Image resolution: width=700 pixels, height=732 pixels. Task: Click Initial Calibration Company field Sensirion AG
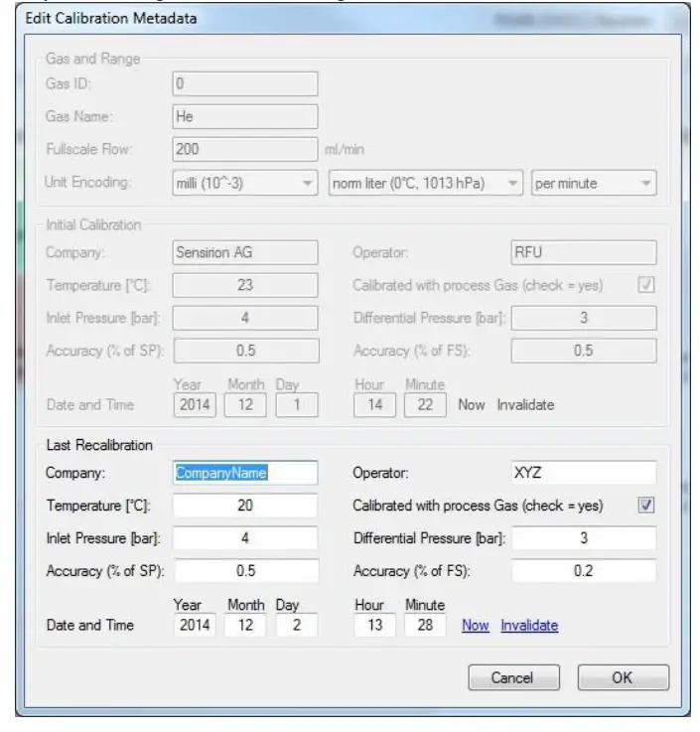245,252
